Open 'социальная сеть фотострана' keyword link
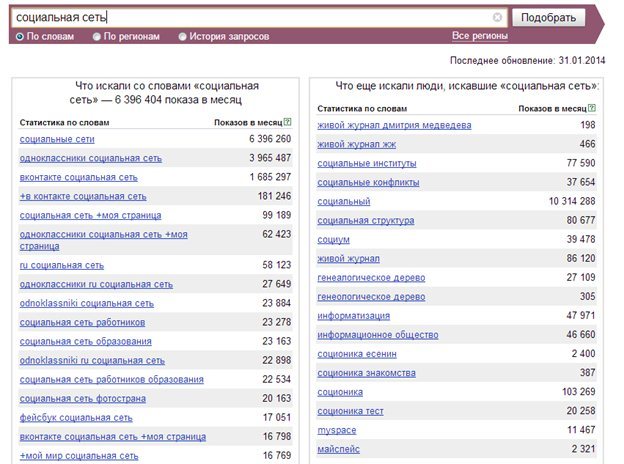Image resolution: width=624 pixels, height=464 pixels. coord(83,399)
